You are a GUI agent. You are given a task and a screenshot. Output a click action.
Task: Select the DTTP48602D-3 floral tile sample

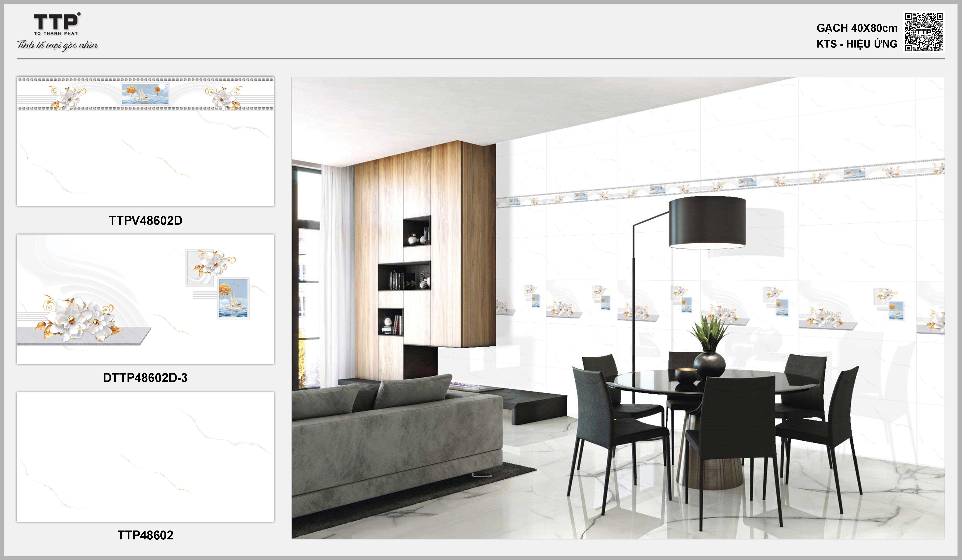tap(145, 299)
